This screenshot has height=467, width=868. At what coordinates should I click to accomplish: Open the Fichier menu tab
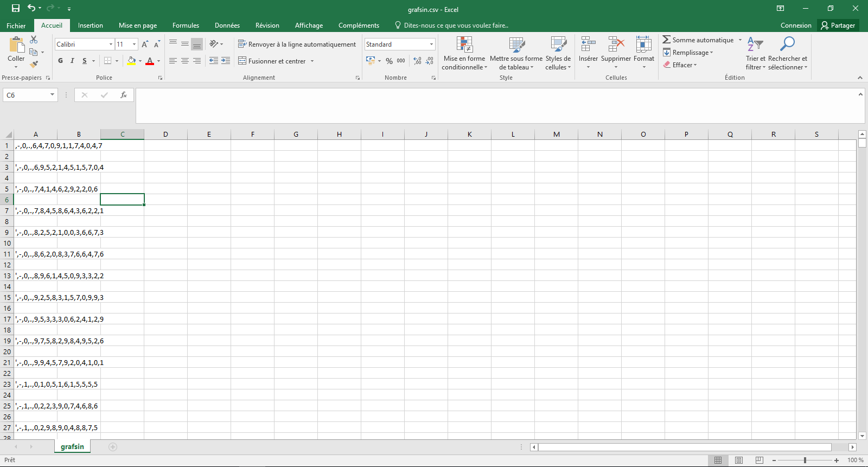point(16,25)
